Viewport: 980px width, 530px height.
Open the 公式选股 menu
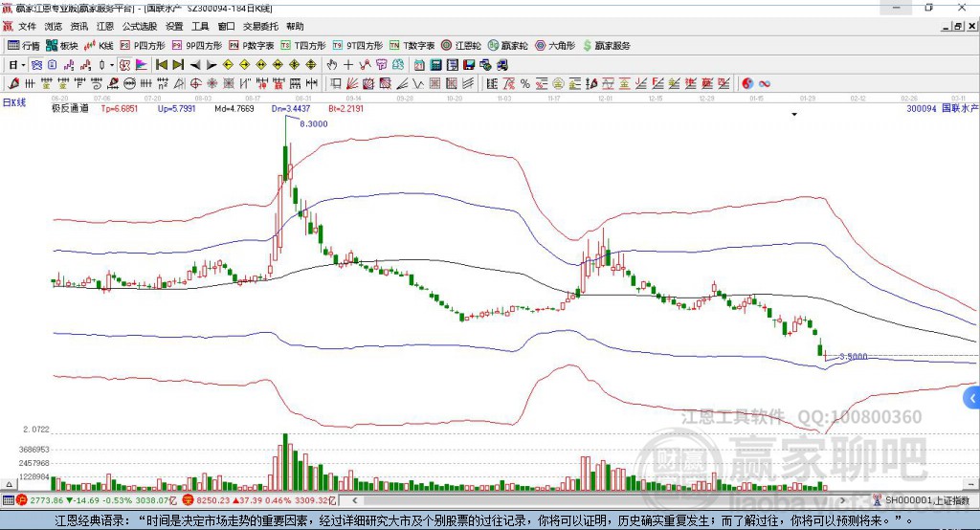coord(140,26)
